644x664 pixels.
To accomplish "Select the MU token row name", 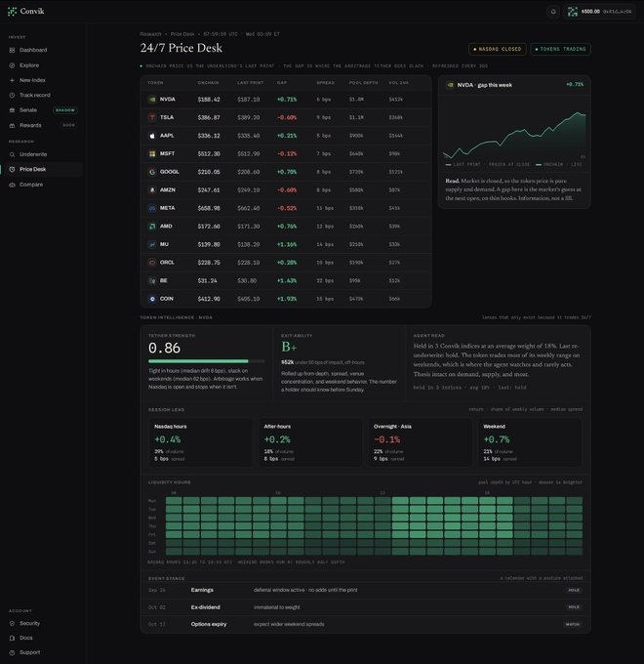I will click(x=164, y=244).
